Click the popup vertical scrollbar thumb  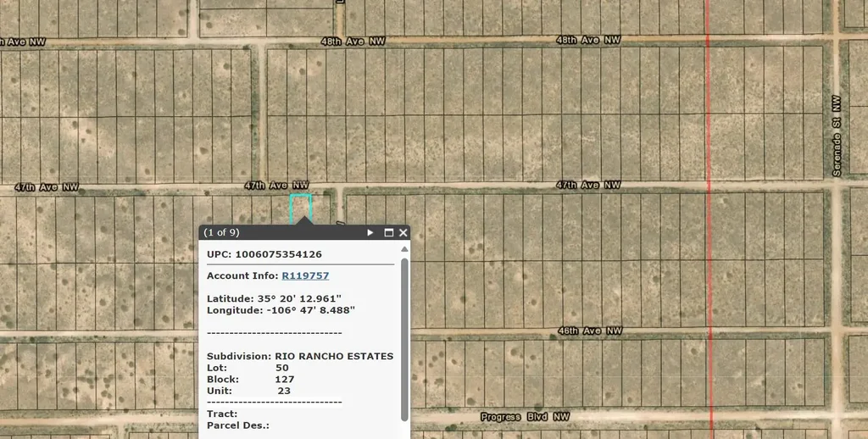(x=404, y=339)
